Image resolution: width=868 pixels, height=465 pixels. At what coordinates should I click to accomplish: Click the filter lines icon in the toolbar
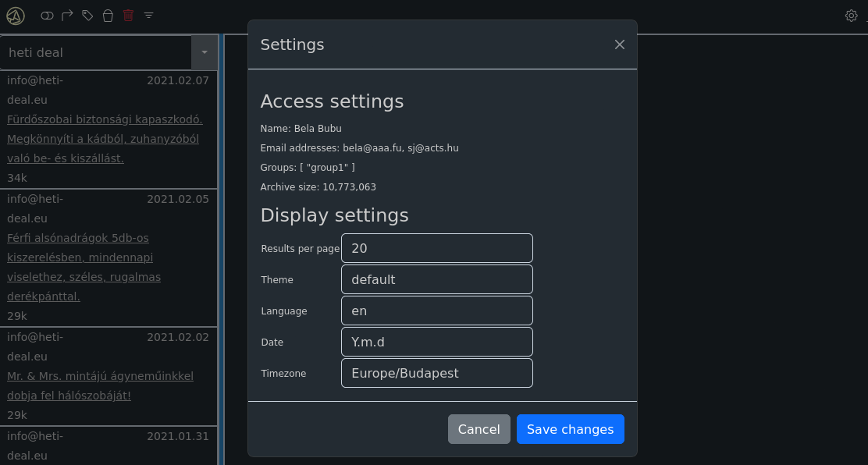[x=149, y=15]
